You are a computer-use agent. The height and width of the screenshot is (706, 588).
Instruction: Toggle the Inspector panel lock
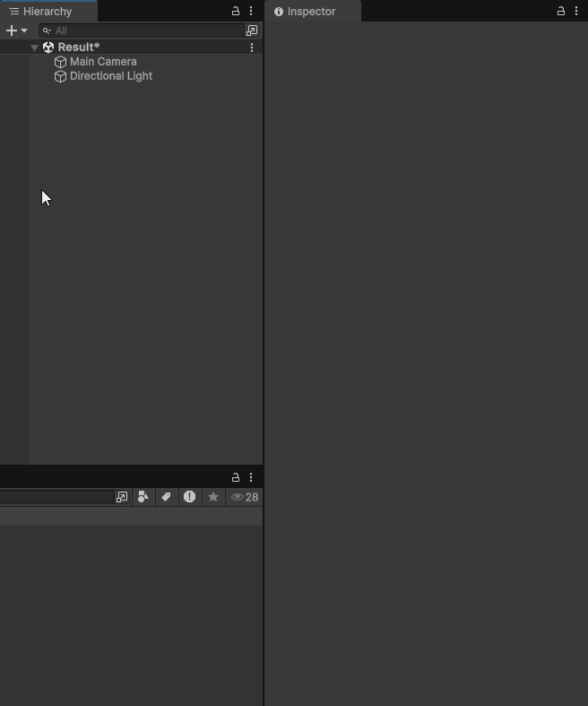point(561,12)
